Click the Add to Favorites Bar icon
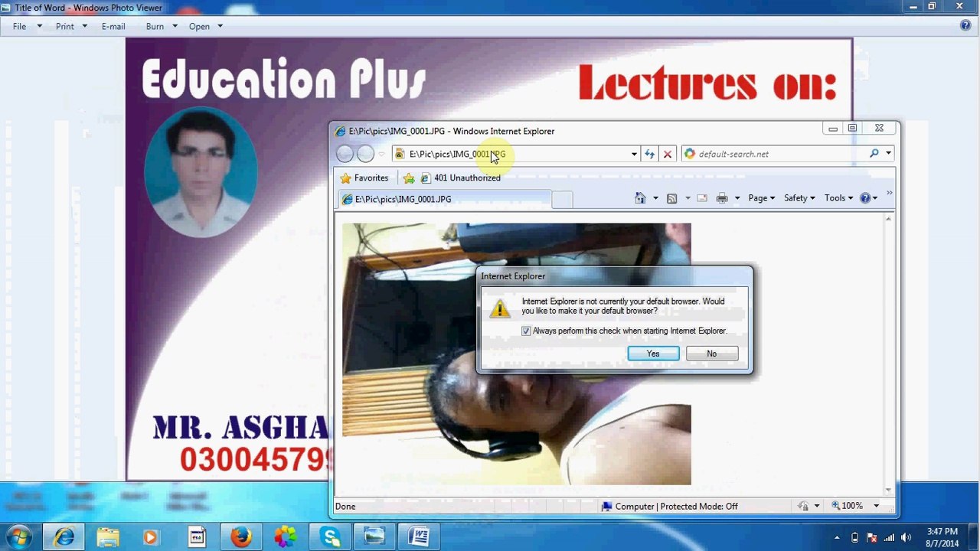 (409, 178)
